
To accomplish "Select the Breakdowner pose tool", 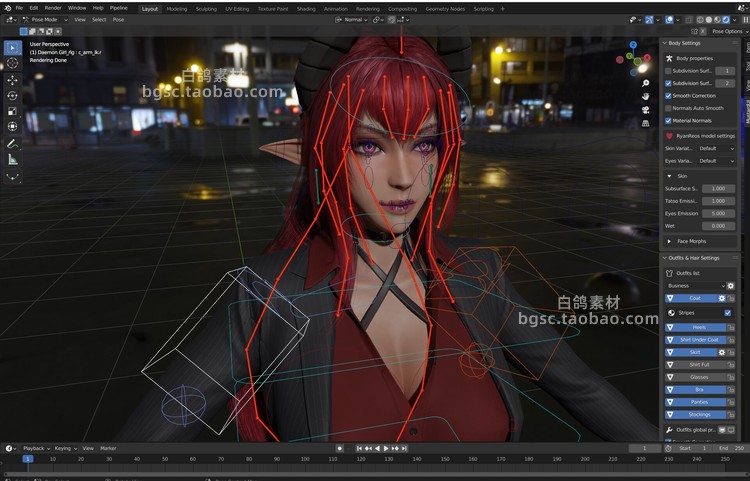I will click(12, 177).
